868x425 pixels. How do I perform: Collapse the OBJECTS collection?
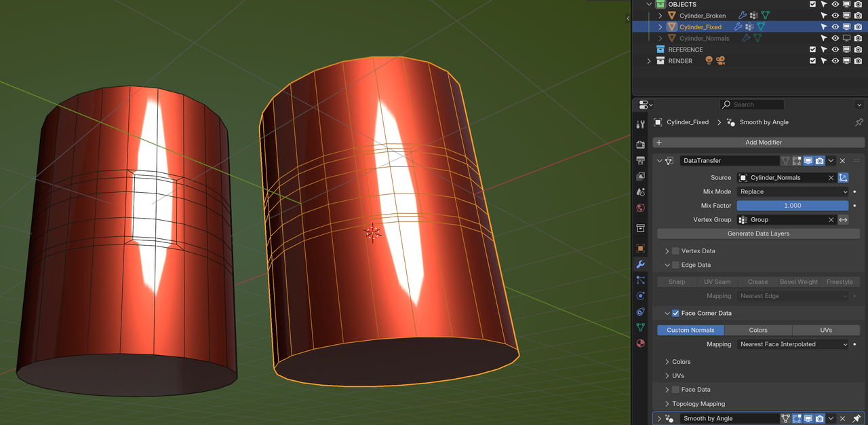[649, 4]
